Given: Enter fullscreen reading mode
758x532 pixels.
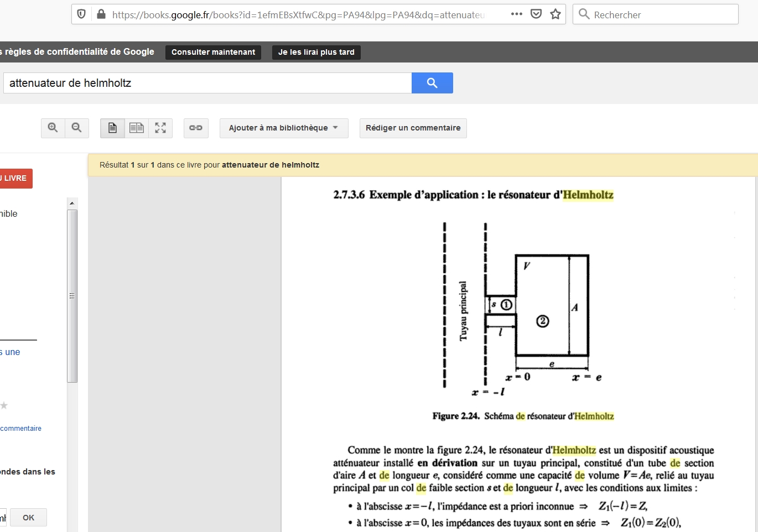Looking at the screenshot, I should pyautogui.click(x=160, y=128).
